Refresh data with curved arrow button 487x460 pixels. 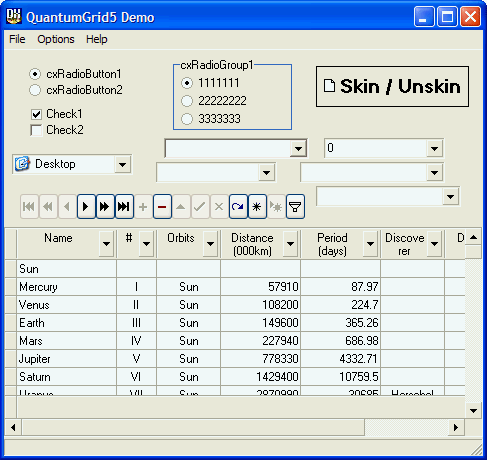(238, 207)
